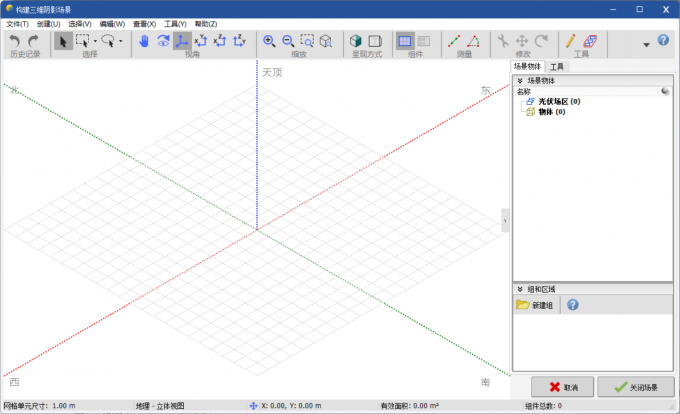The width and height of the screenshot is (680, 414).
Task: Choose the lasso selection tool
Action: (x=108, y=41)
